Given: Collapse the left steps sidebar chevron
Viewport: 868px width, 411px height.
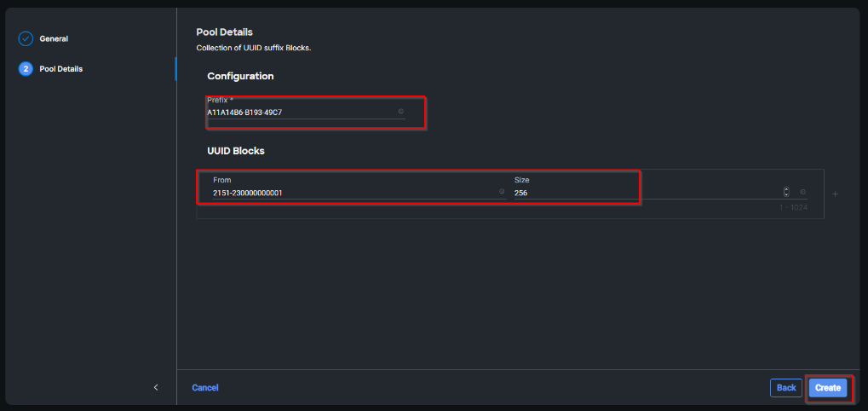Looking at the screenshot, I should pyautogui.click(x=156, y=387).
